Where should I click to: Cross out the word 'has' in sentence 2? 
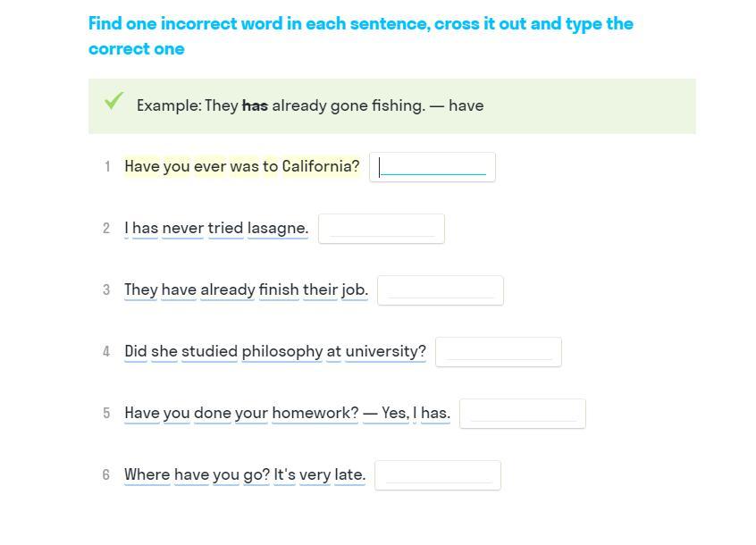coord(145,228)
